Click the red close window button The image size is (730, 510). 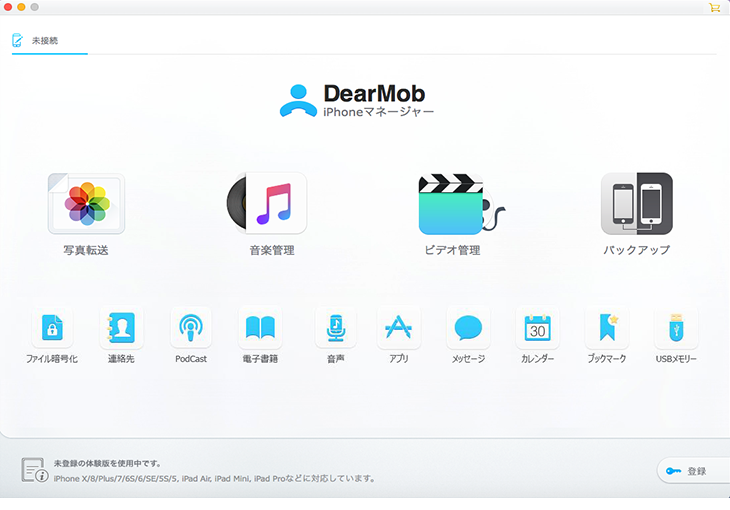[8, 7]
